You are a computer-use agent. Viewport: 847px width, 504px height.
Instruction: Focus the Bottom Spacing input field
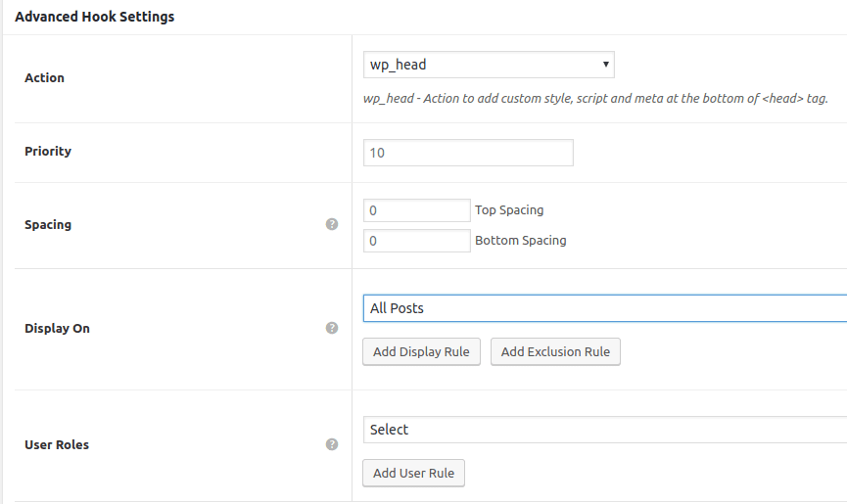pos(416,241)
